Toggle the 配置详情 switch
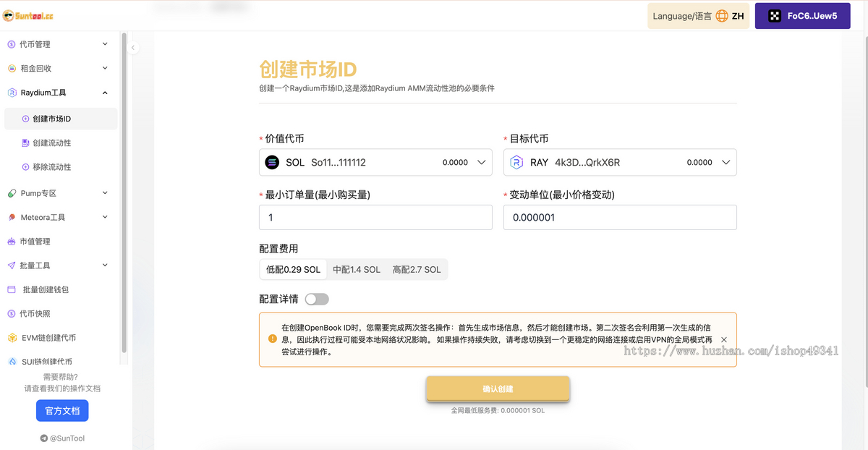The width and height of the screenshot is (868, 450). (317, 299)
